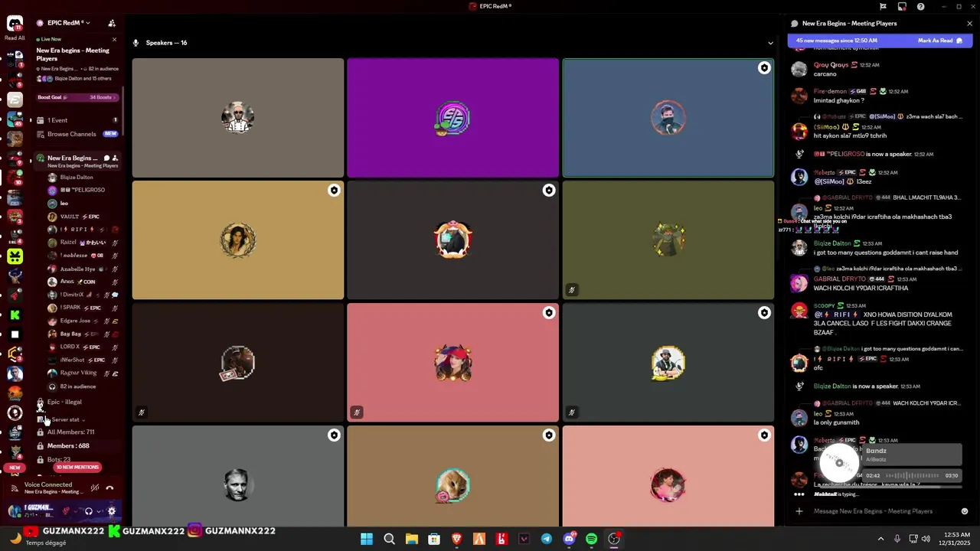
Task: Close the New Era Begins chat panel
Action: (x=969, y=24)
